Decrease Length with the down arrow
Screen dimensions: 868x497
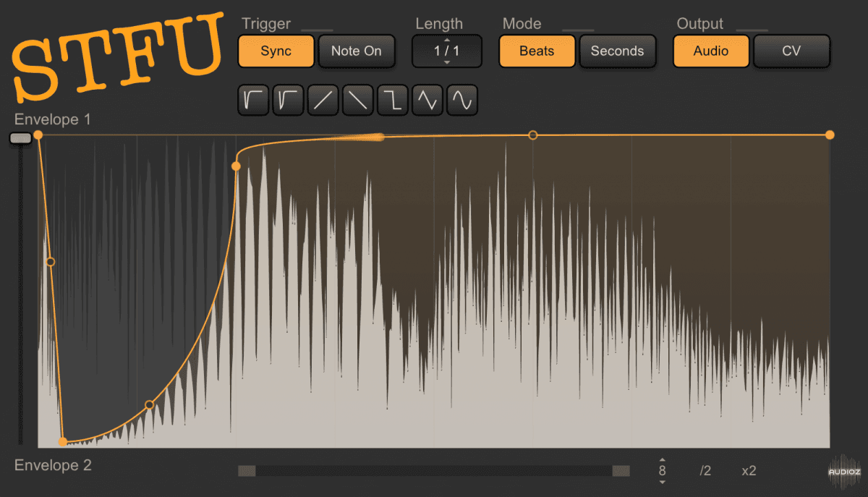[x=446, y=63]
